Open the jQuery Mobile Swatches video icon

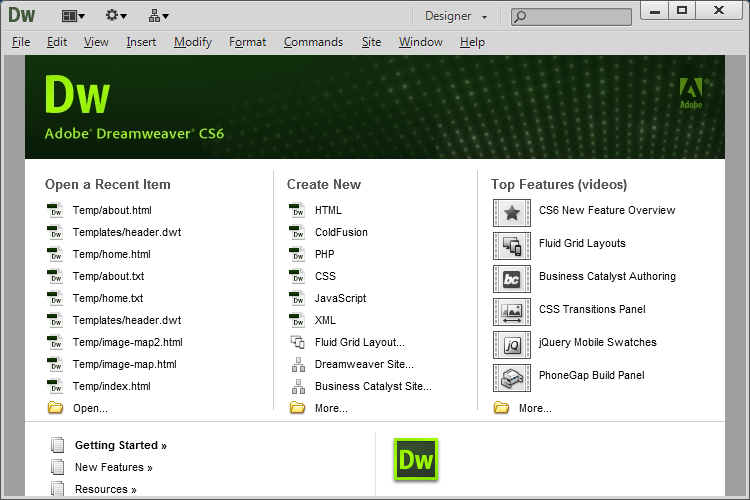click(511, 344)
